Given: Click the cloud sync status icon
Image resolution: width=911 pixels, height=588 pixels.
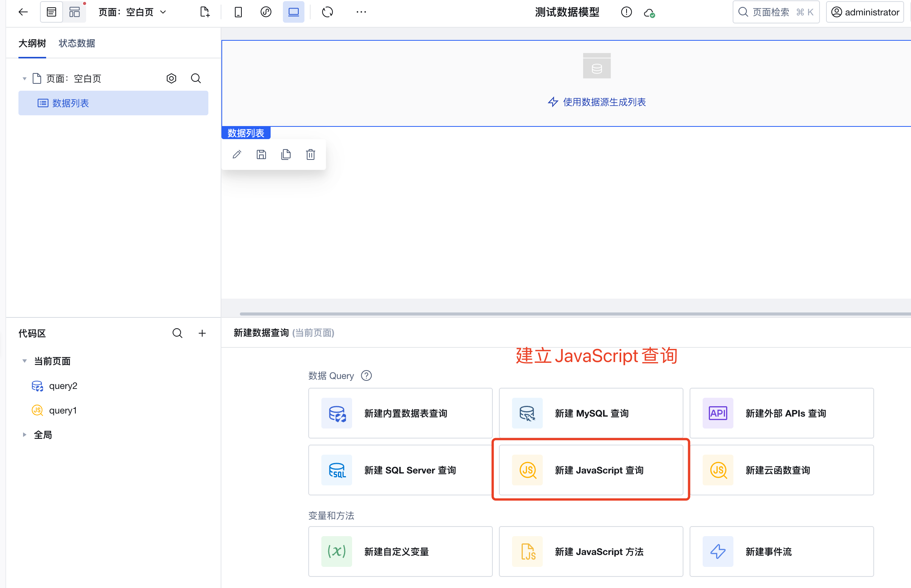Looking at the screenshot, I should [x=649, y=13].
